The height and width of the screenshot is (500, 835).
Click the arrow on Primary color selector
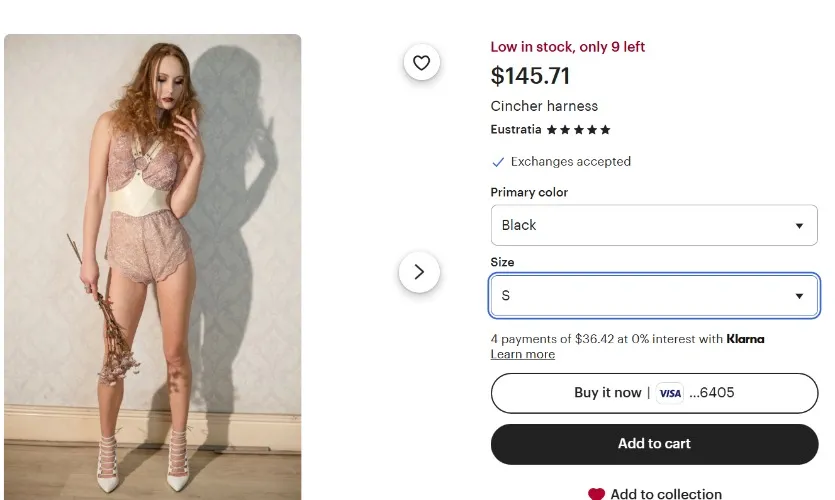point(799,226)
